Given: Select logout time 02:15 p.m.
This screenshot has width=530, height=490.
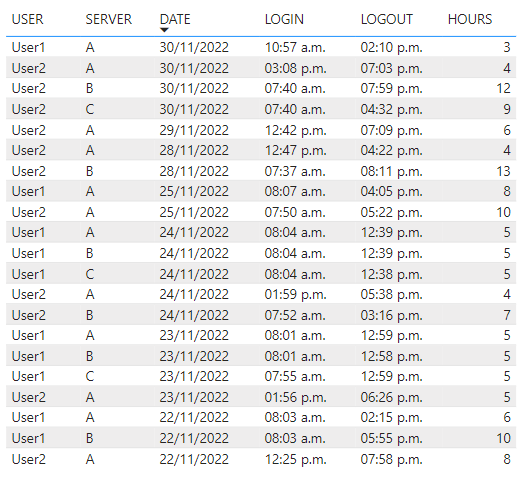Looking at the screenshot, I should [x=391, y=418].
